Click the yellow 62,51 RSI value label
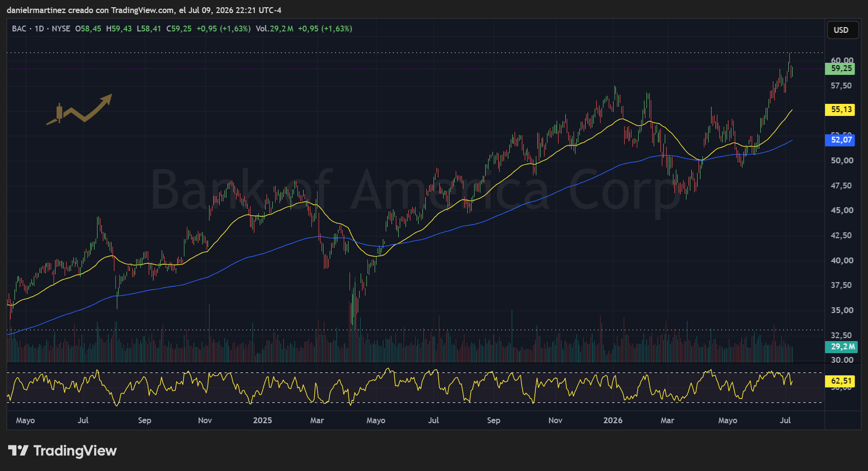The image size is (868, 471). (840, 381)
